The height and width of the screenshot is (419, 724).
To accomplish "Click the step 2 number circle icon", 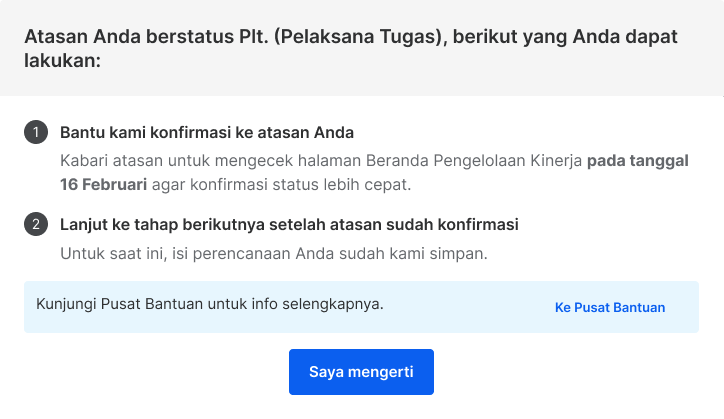I will (36, 224).
